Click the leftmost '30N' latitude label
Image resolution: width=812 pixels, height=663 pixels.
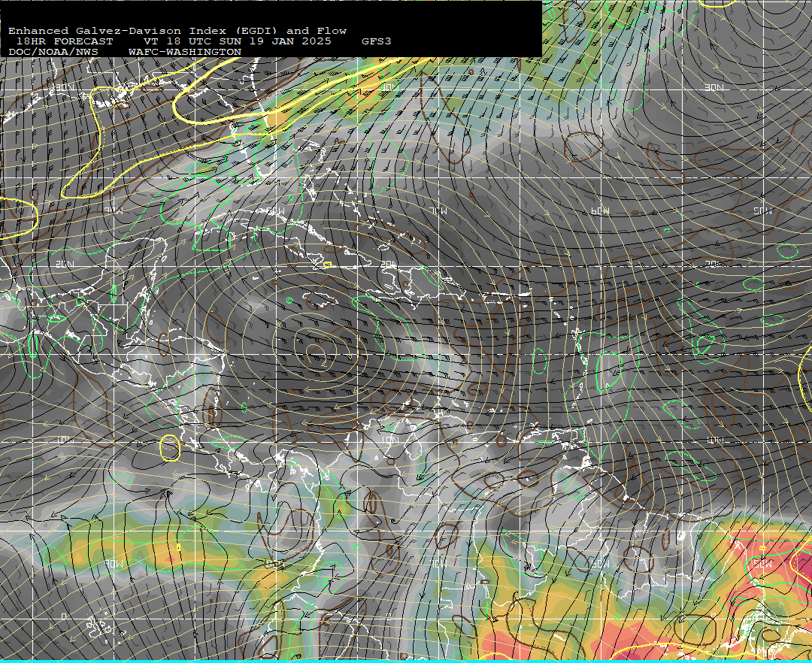click(x=64, y=87)
